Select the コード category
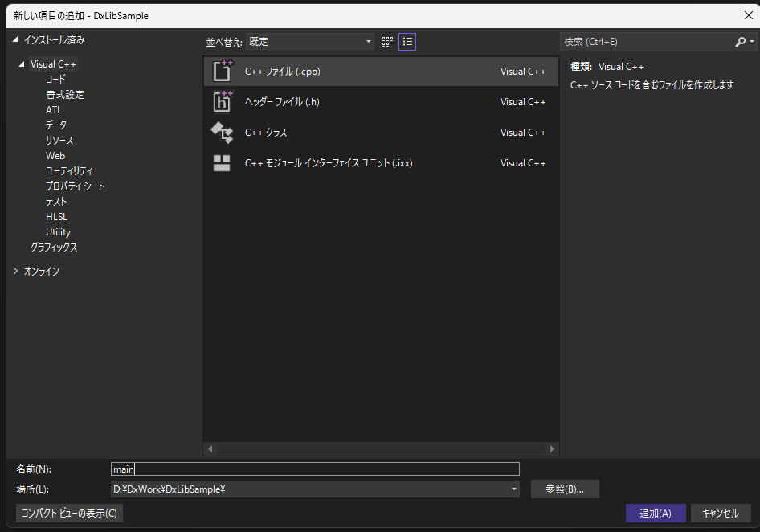 pos(55,79)
